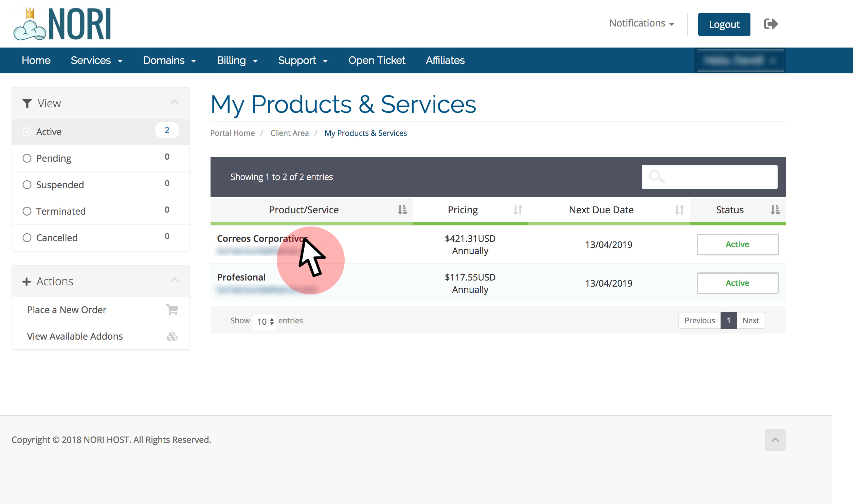Select the Suspended filter radio button
This screenshot has width=853, height=504.
[x=27, y=185]
